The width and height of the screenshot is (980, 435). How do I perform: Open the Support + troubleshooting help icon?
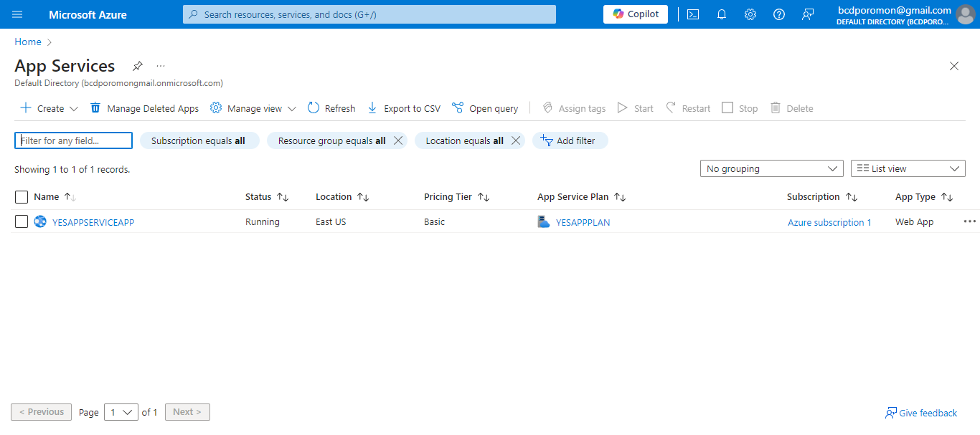click(779, 14)
